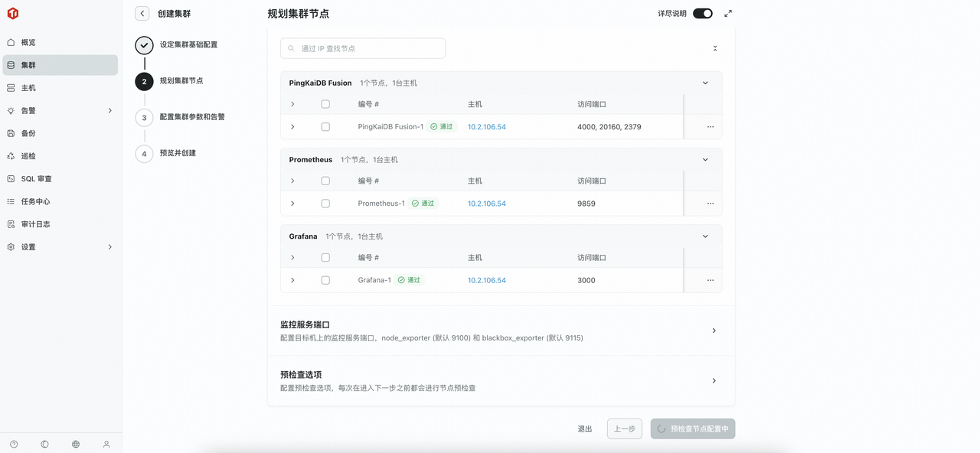980x453 pixels.
Task: Collapse all sections icon beside search box
Action: click(715, 48)
